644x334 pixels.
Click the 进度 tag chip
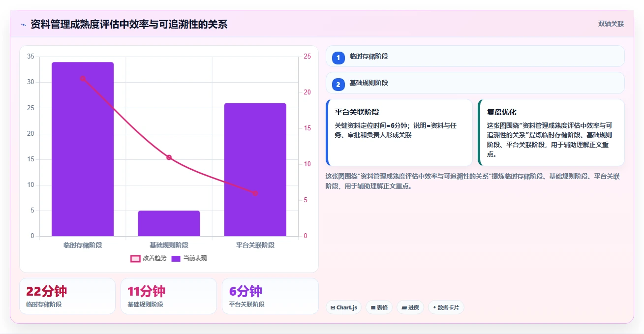point(410,307)
